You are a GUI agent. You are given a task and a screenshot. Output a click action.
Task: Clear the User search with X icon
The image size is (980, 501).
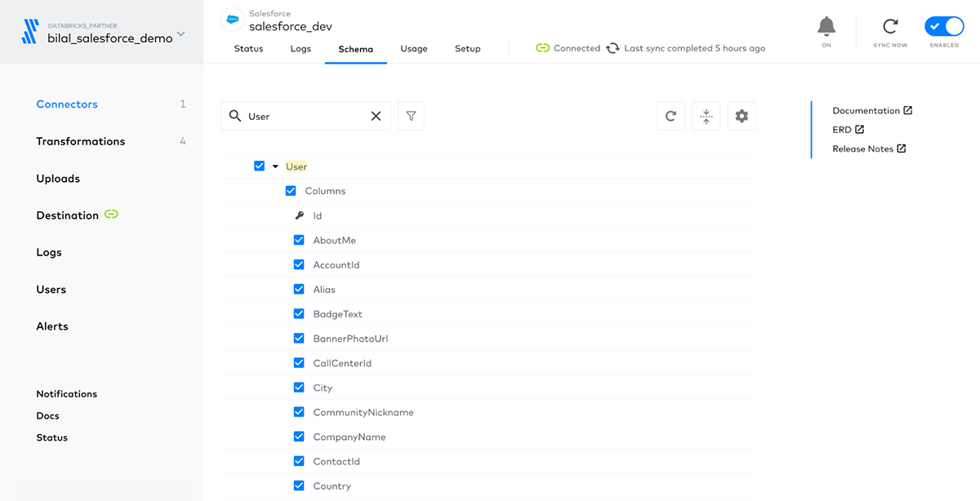376,117
